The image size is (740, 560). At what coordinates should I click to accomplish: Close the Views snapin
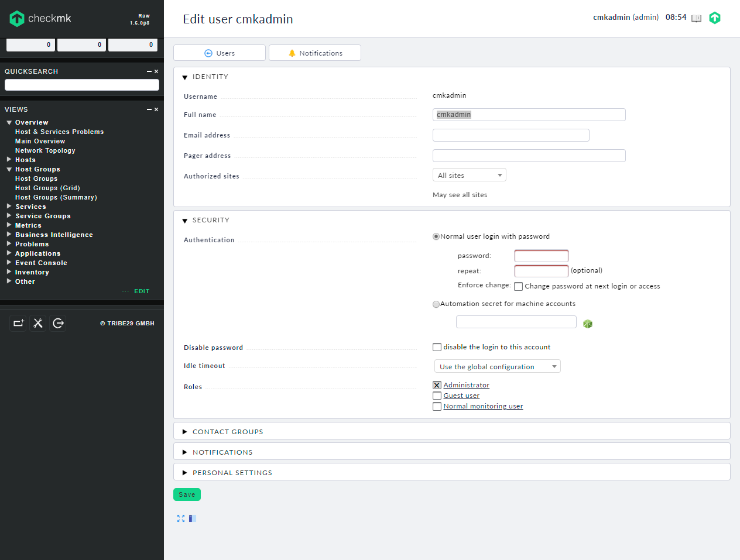[156, 109]
